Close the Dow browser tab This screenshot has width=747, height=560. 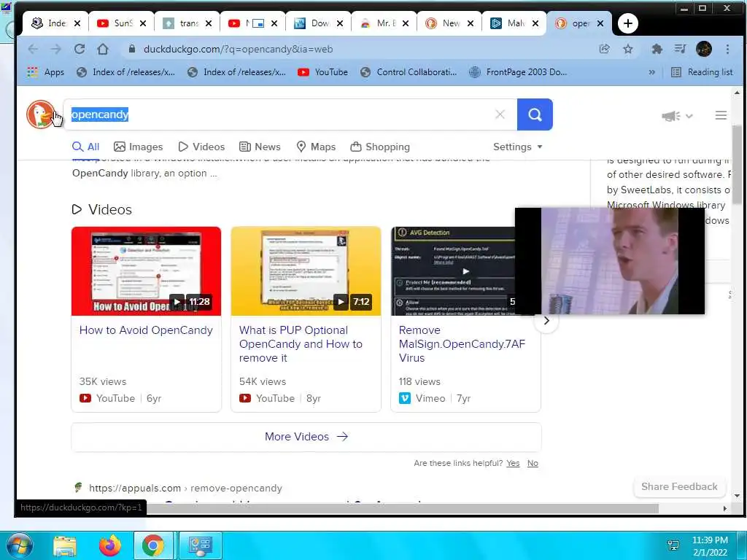(340, 23)
